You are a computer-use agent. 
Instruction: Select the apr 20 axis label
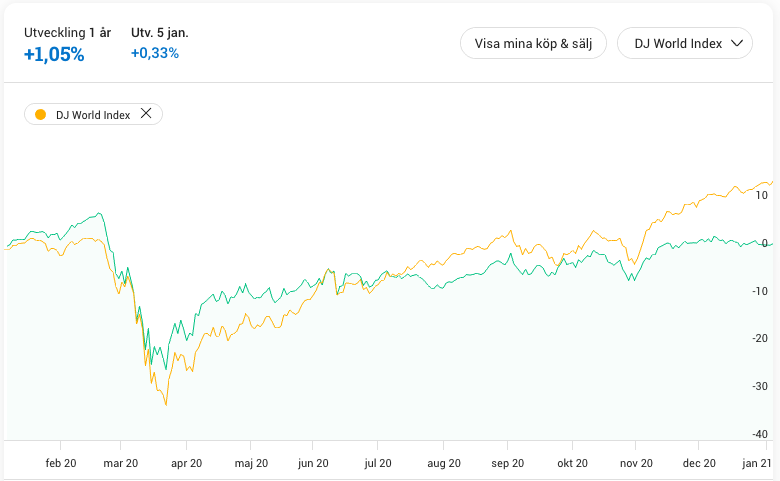point(186,463)
